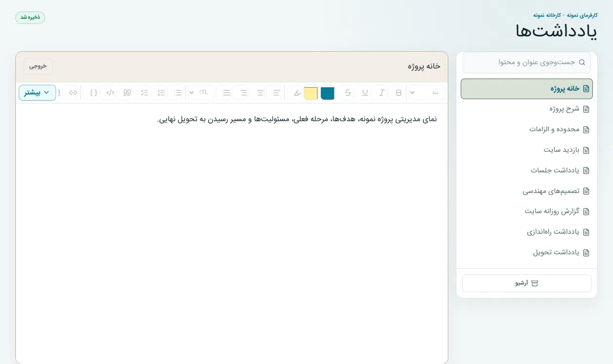The width and height of the screenshot is (613, 364).
Task: Insert a code block with braces icon
Action: pyautogui.click(x=94, y=92)
